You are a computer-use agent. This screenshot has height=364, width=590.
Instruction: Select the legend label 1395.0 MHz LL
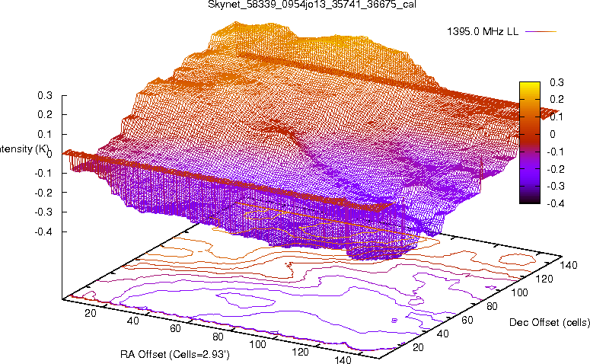483,32
